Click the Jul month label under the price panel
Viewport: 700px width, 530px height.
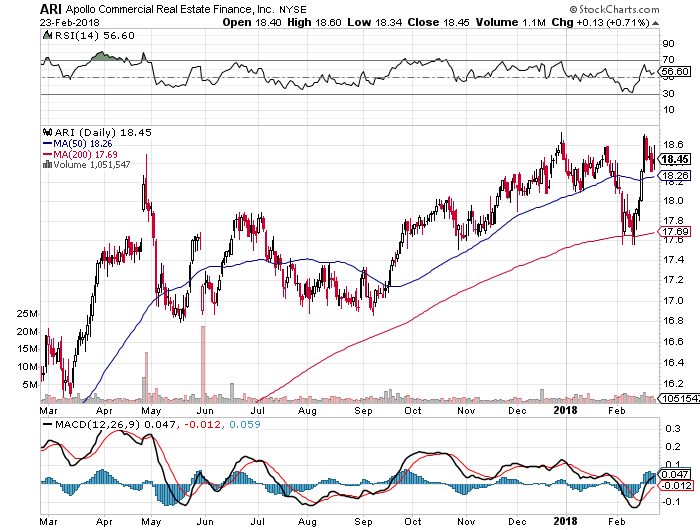click(258, 411)
